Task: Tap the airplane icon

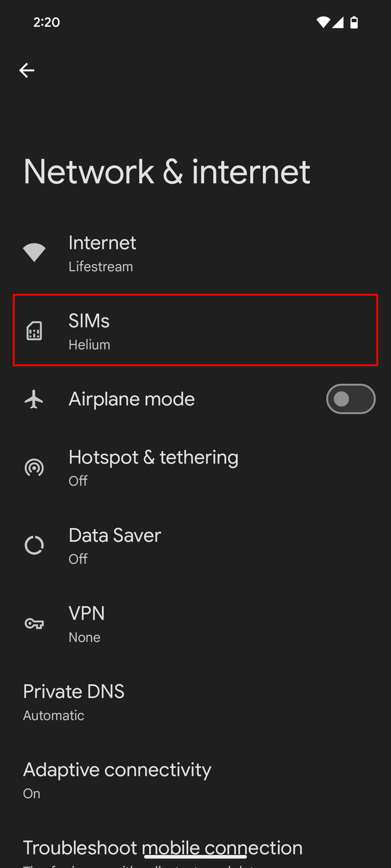Action: [x=34, y=399]
